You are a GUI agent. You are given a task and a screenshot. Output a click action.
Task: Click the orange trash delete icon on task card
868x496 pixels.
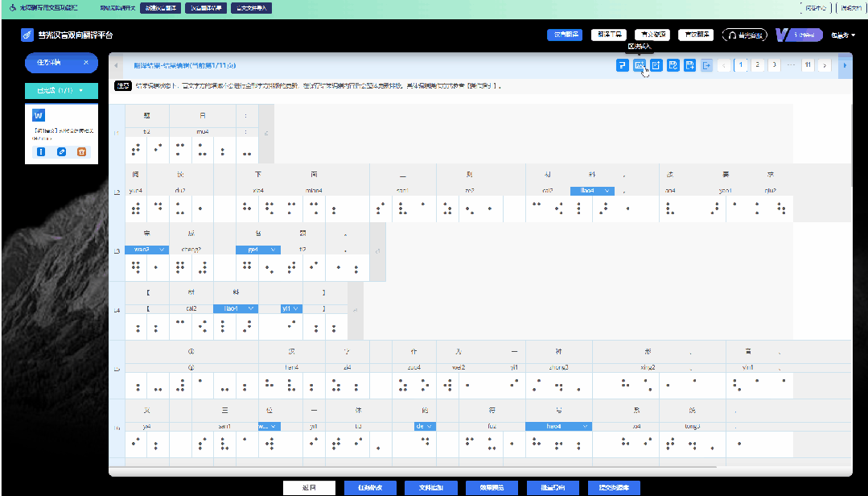(81, 151)
